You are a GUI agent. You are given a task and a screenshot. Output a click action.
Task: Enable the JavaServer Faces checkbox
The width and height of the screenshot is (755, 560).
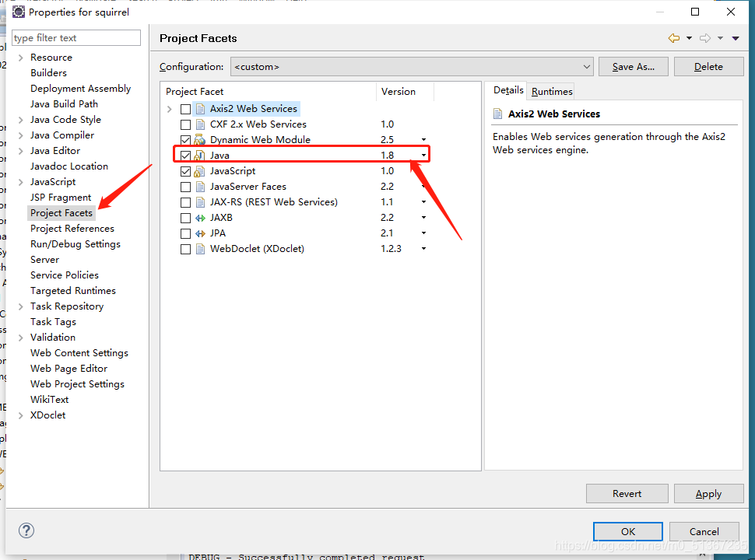tap(185, 187)
